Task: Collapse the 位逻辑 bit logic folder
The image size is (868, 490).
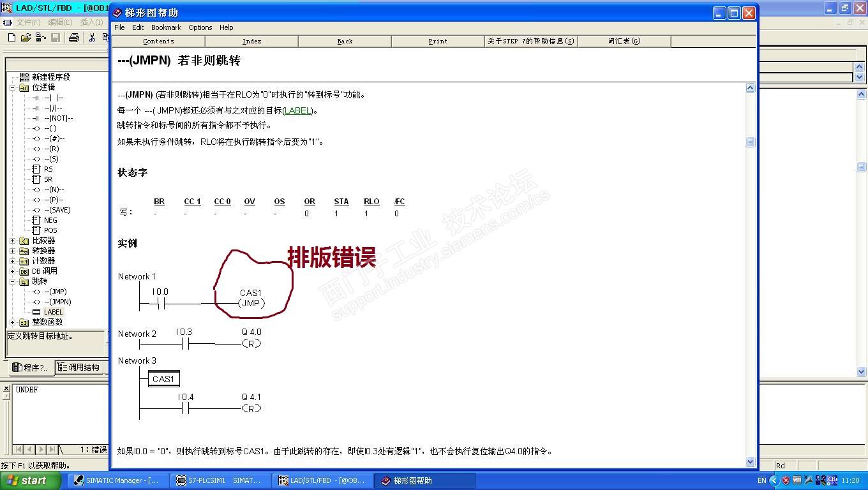Action: tap(12, 87)
